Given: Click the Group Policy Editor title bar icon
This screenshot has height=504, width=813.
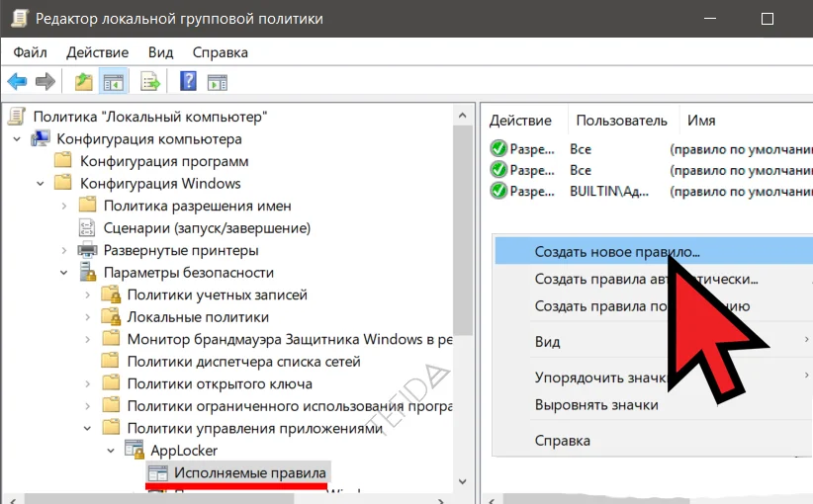Looking at the screenshot, I should (x=20, y=19).
